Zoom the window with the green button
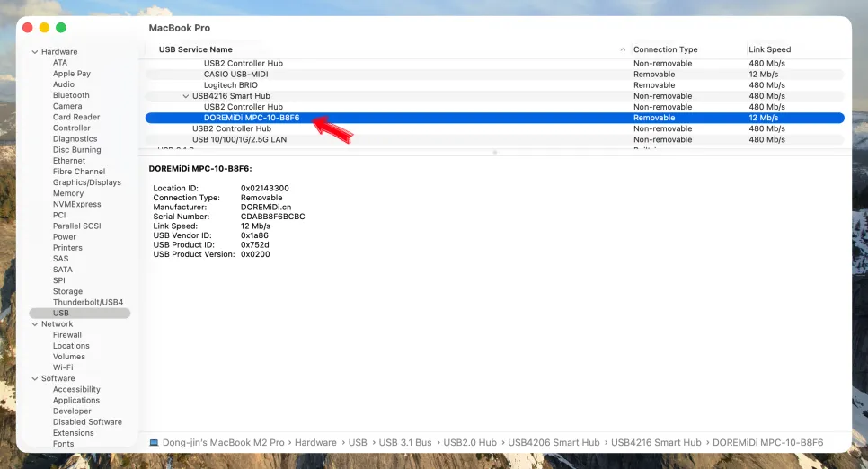Image resolution: width=868 pixels, height=469 pixels. (x=61, y=28)
